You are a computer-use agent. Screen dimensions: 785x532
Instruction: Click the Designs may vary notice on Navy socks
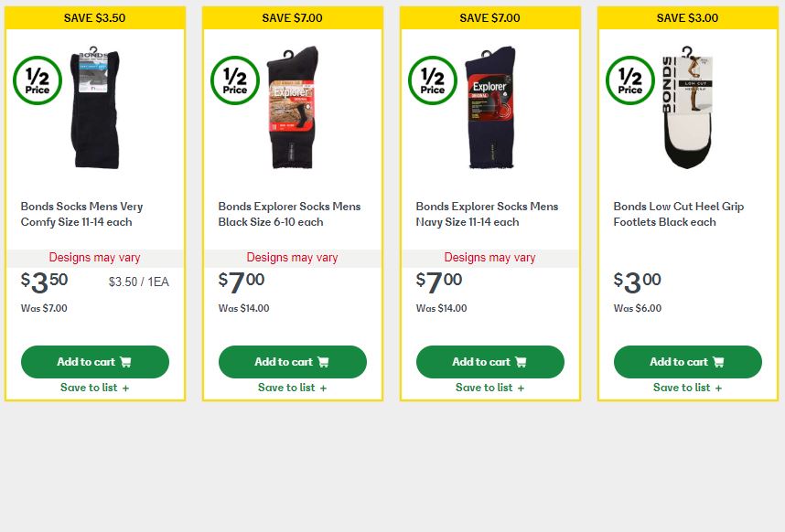489,258
